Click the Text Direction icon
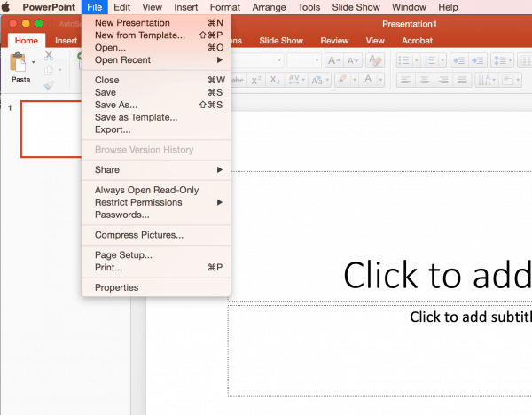The width and height of the screenshot is (532, 415). tap(484, 81)
